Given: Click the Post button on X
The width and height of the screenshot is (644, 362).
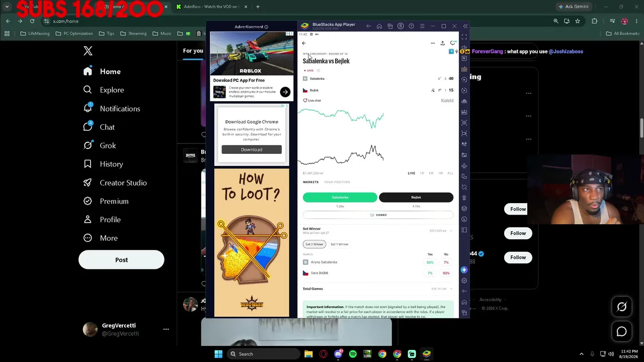Looking at the screenshot, I should (x=121, y=260).
